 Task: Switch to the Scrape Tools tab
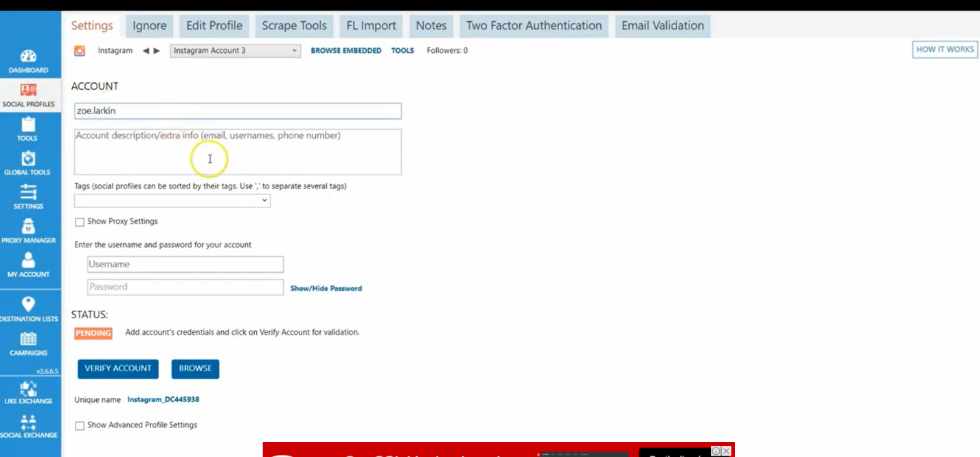[x=294, y=25]
